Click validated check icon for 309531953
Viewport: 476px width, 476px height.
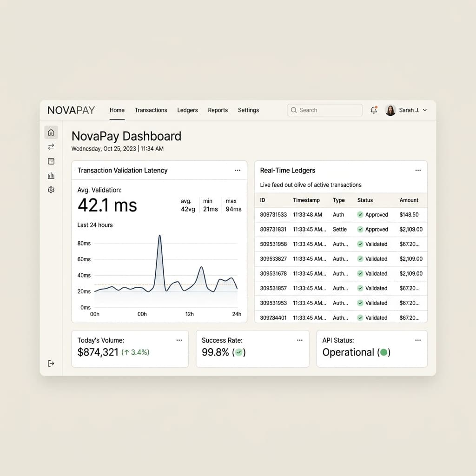click(360, 303)
